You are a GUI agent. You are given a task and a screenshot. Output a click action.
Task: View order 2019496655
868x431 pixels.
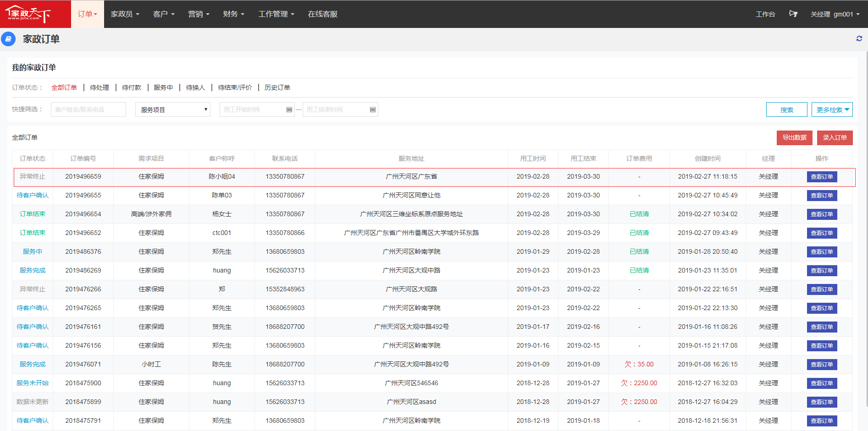pyautogui.click(x=822, y=196)
